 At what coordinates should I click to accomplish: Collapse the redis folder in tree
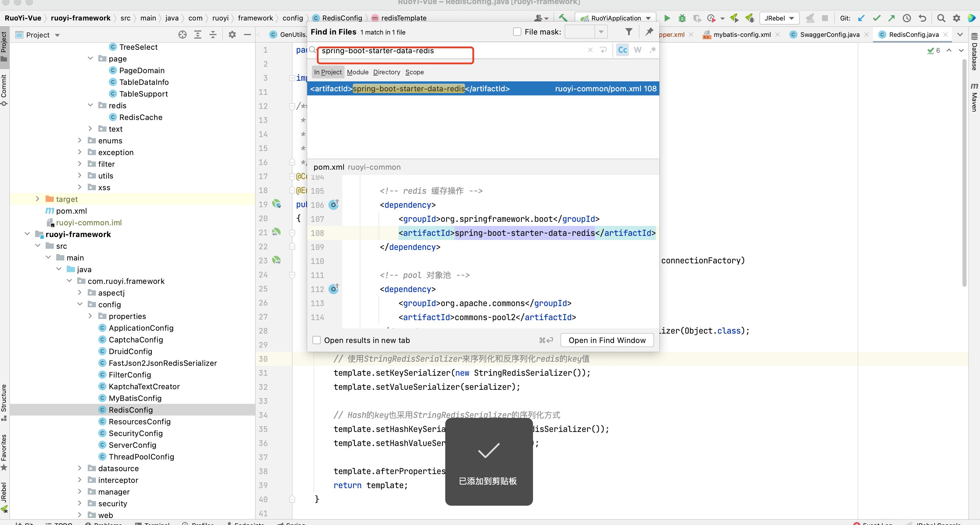(91, 105)
